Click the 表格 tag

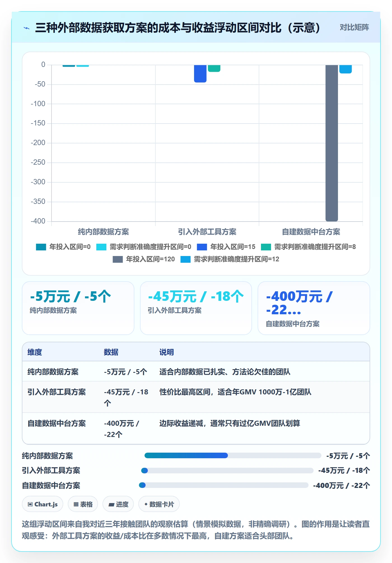[83, 504]
